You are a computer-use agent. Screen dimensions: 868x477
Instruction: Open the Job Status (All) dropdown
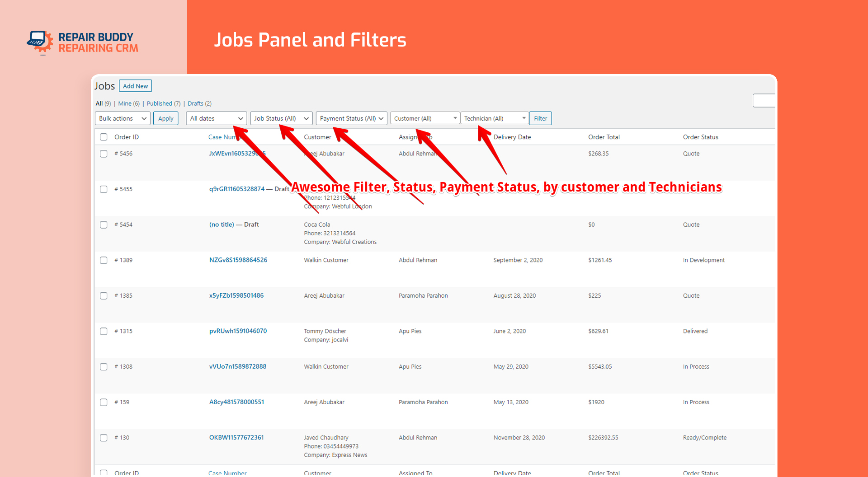coord(281,118)
